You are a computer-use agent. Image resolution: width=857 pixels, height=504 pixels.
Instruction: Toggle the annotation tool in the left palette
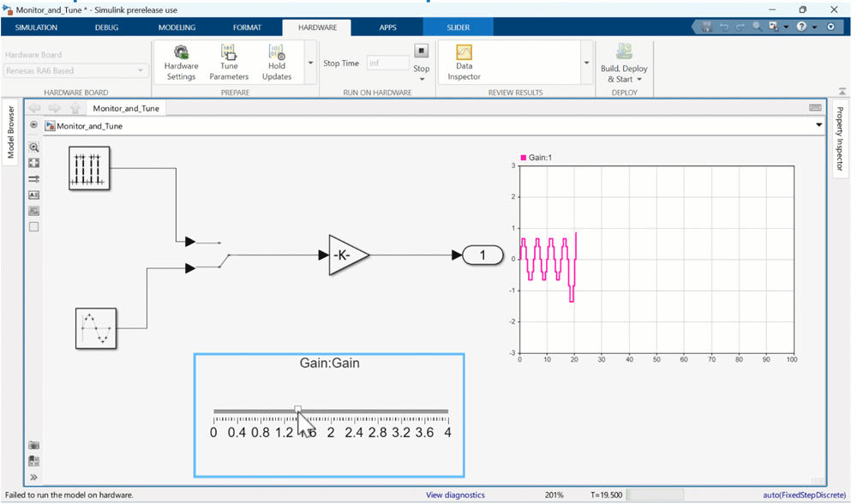[33, 195]
